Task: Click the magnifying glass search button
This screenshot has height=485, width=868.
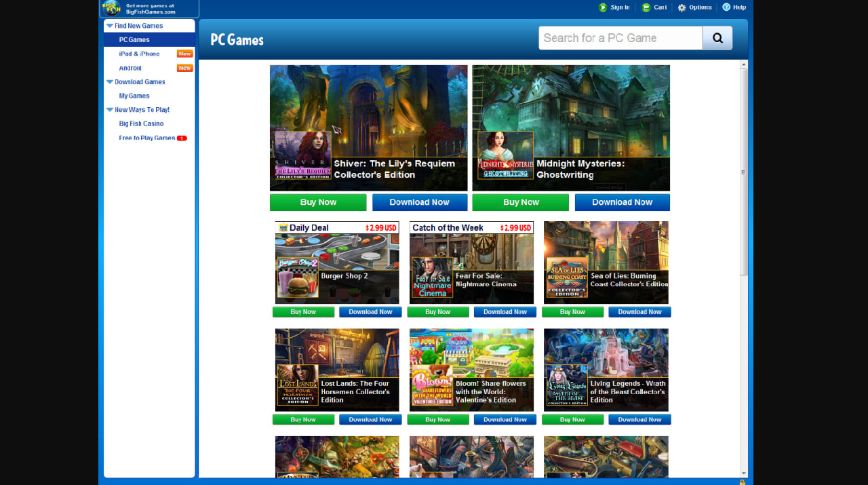Action: pos(717,38)
